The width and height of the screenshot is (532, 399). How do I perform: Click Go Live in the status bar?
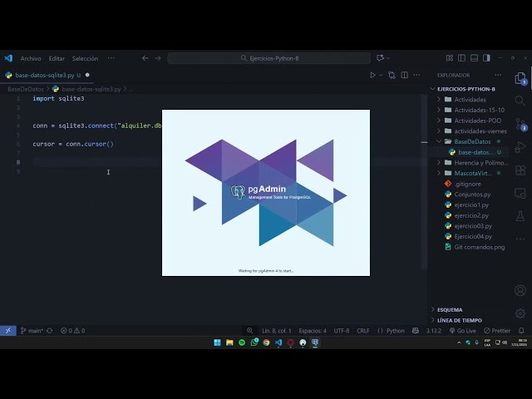coord(462,331)
